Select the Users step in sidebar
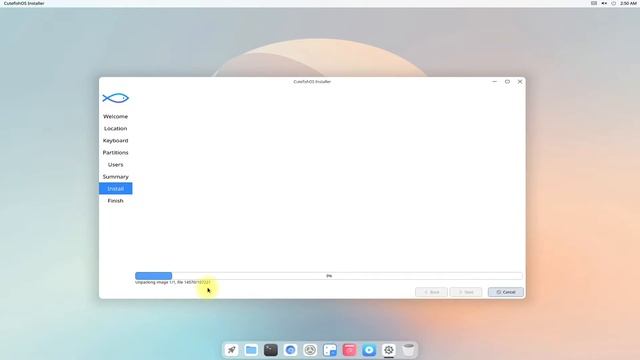 116,164
